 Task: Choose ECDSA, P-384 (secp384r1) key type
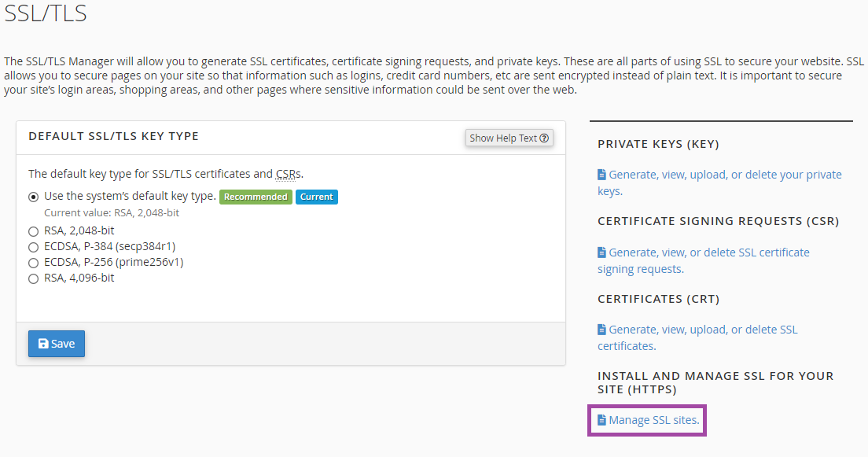33,247
